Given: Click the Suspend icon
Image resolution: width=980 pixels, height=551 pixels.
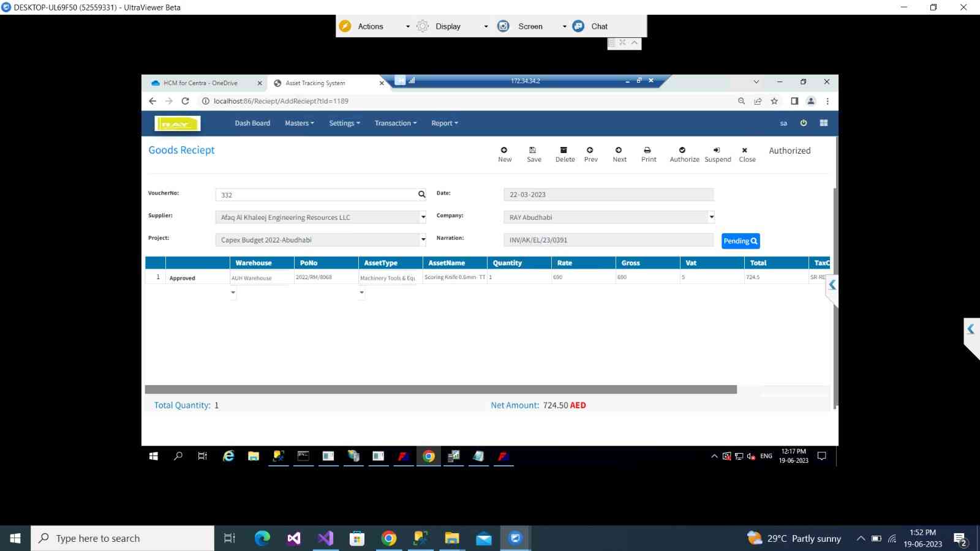Looking at the screenshot, I should click(x=717, y=151).
